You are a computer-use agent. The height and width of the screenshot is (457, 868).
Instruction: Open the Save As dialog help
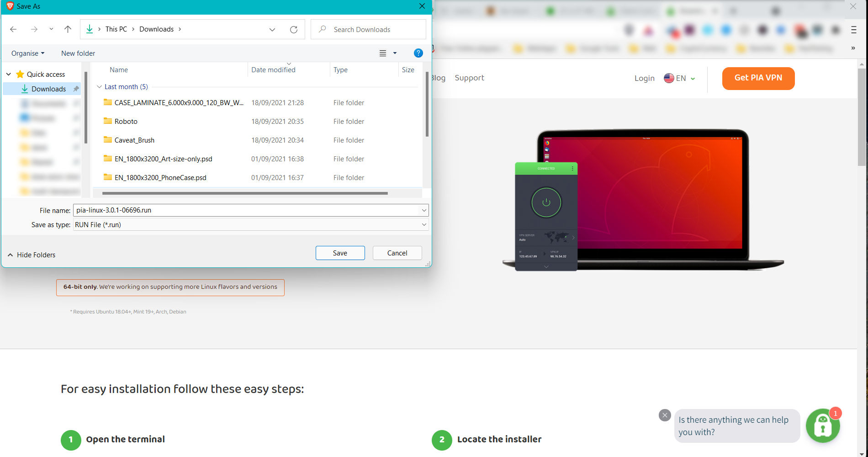(418, 53)
